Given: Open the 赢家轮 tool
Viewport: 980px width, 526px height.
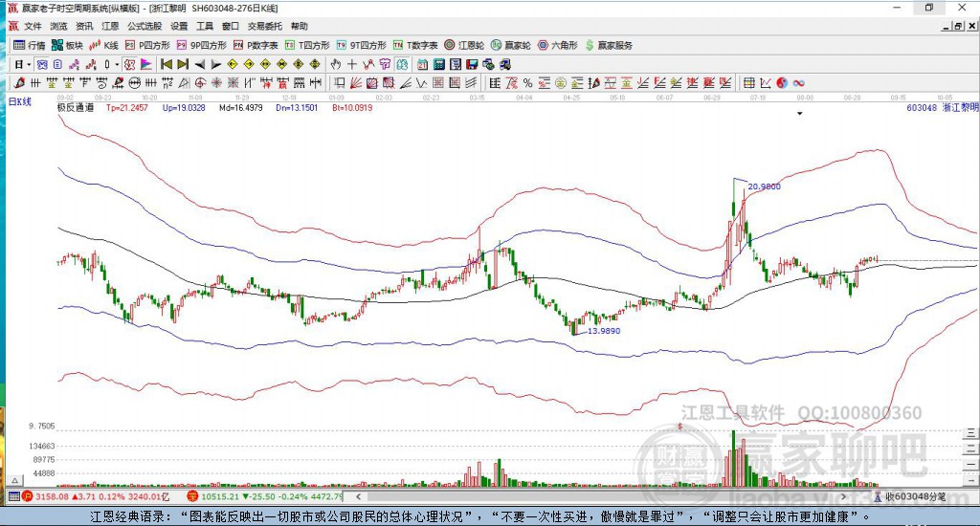Looking at the screenshot, I should [x=511, y=45].
